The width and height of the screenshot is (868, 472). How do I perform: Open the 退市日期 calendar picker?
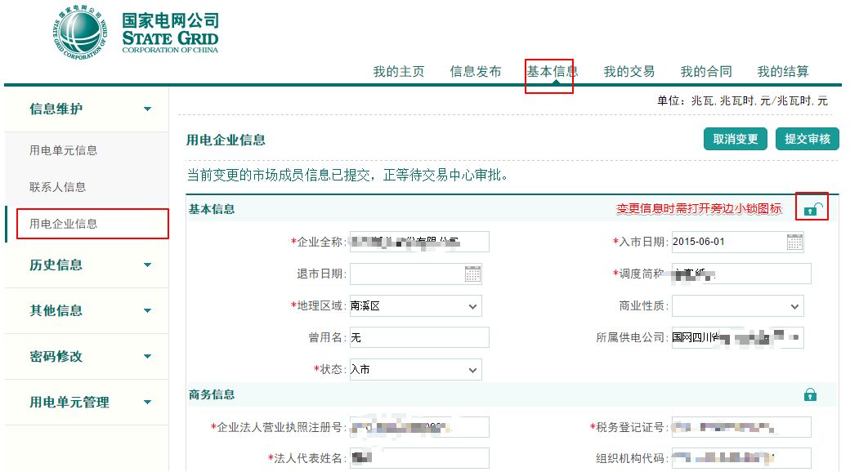click(x=472, y=274)
